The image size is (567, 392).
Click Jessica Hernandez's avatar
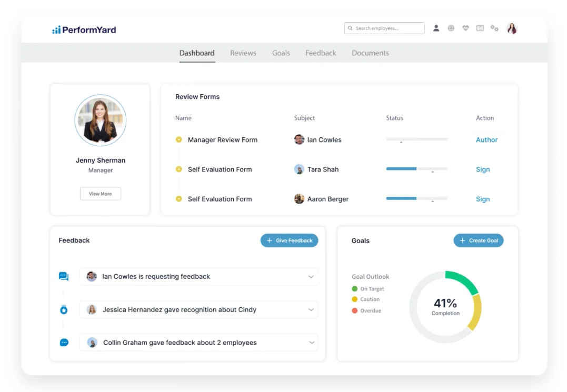(92, 309)
